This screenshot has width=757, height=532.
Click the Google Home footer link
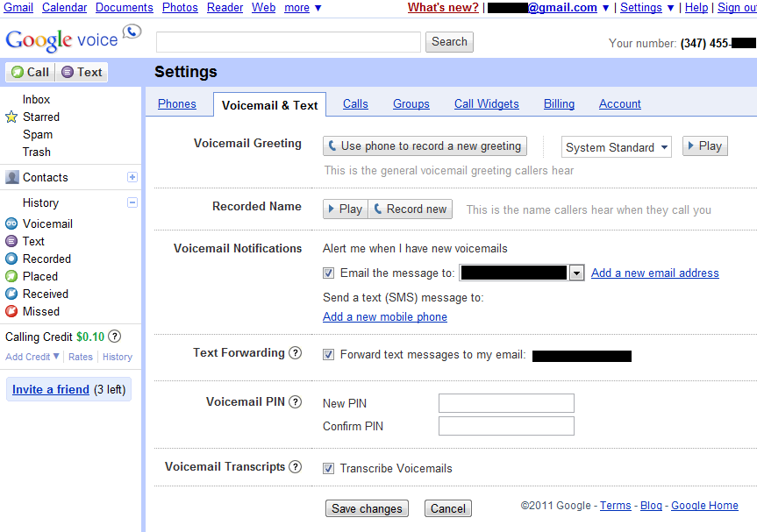click(x=705, y=506)
